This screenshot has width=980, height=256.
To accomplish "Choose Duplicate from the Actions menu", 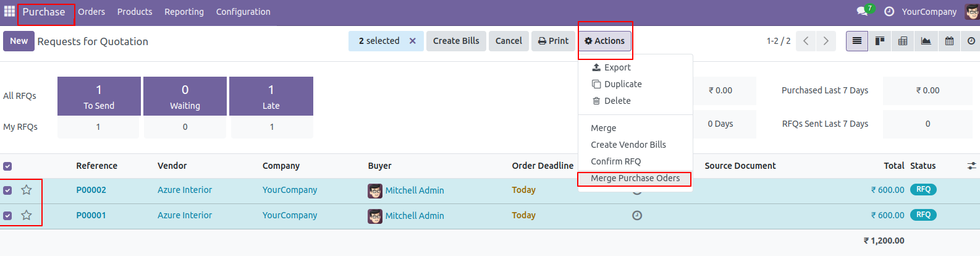I will [x=635, y=84].
